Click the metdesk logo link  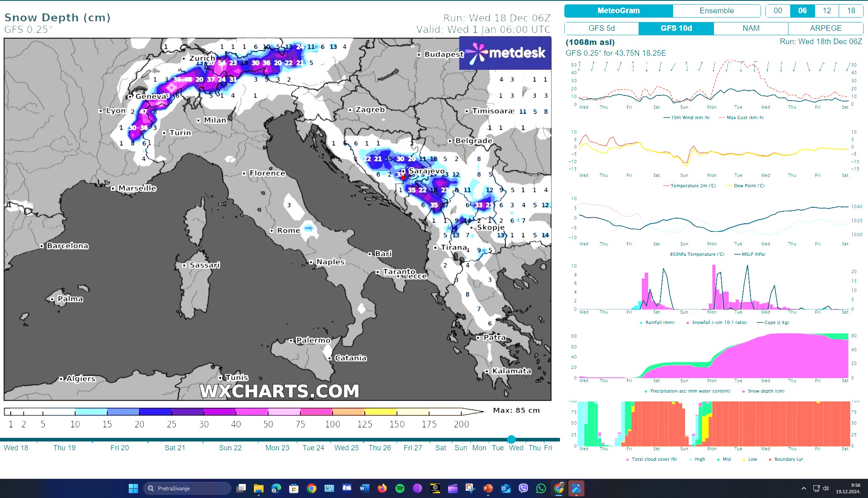tap(505, 53)
